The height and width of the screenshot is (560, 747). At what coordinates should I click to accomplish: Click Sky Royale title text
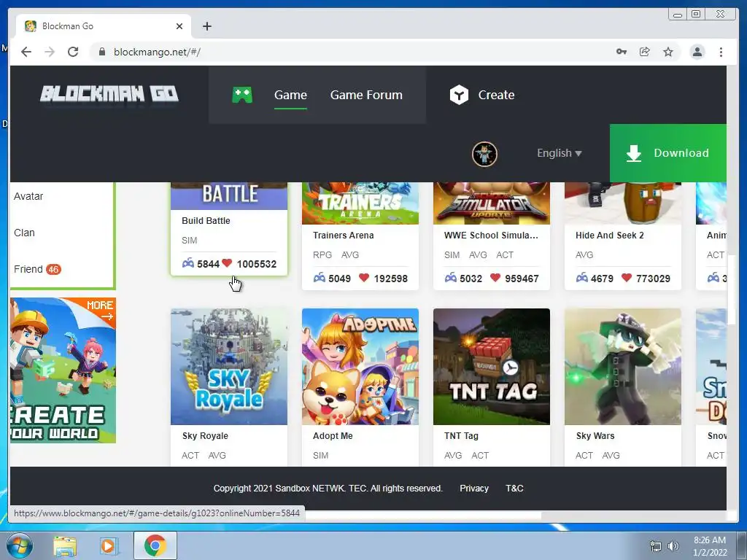tap(205, 436)
